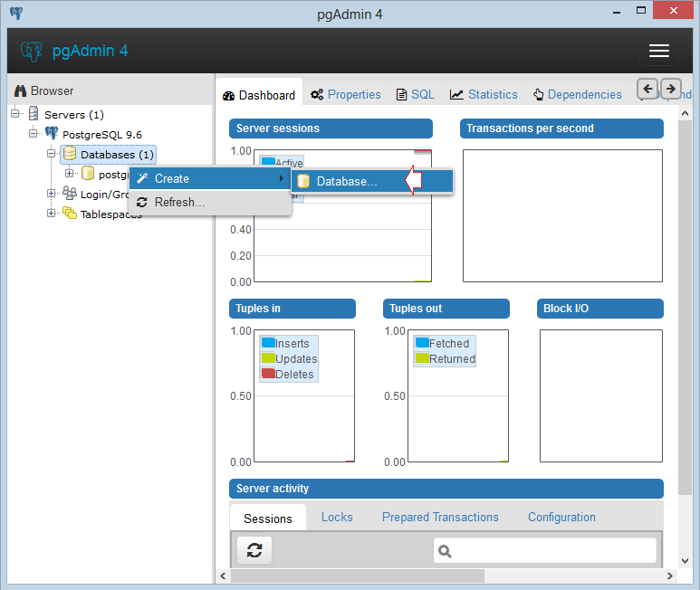The image size is (700, 590).
Task: Select PostgreSQL 9.6 in the browser tree
Action: tap(102, 135)
